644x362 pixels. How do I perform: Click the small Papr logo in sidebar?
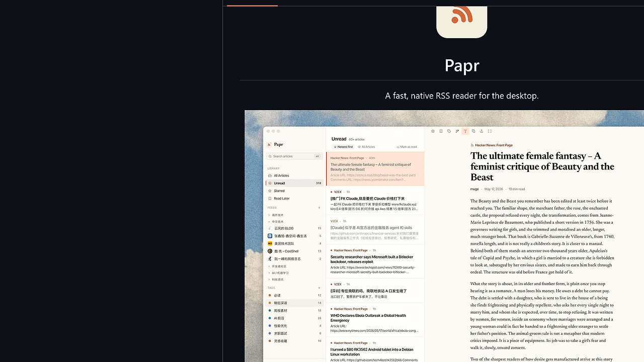pyautogui.click(x=269, y=144)
